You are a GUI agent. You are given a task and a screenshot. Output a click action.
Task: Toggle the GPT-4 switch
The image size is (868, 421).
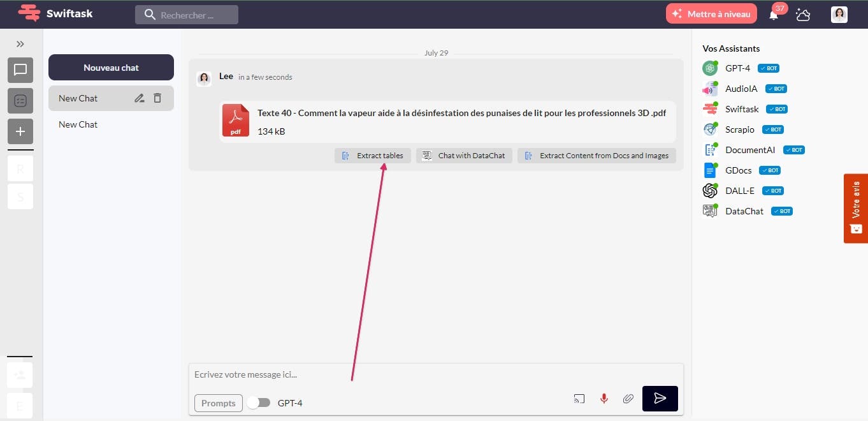pos(259,403)
